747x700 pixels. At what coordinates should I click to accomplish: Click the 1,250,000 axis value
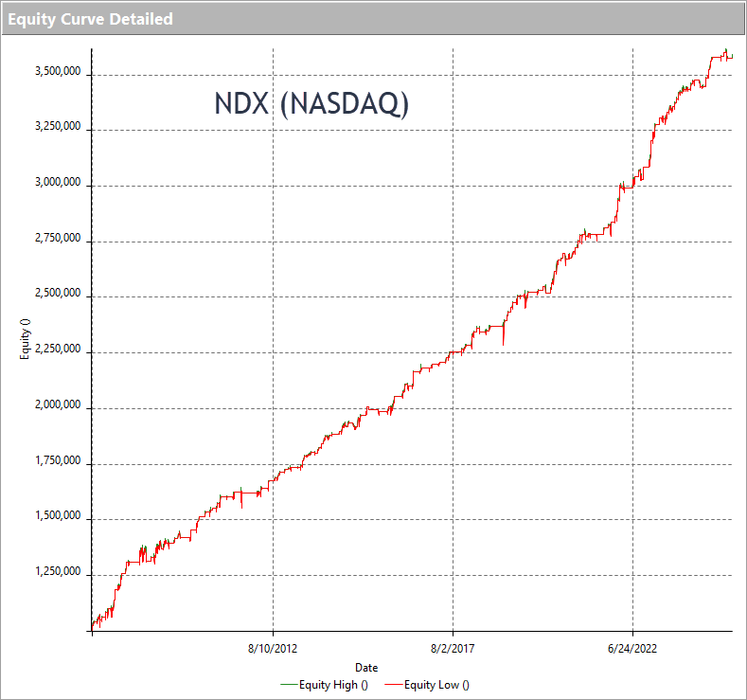click(x=58, y=571)
